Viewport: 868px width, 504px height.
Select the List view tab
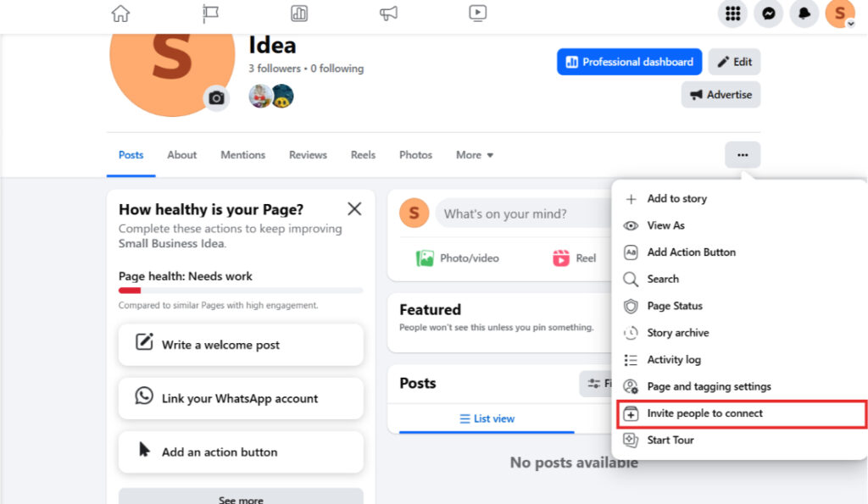click(487, 418)
